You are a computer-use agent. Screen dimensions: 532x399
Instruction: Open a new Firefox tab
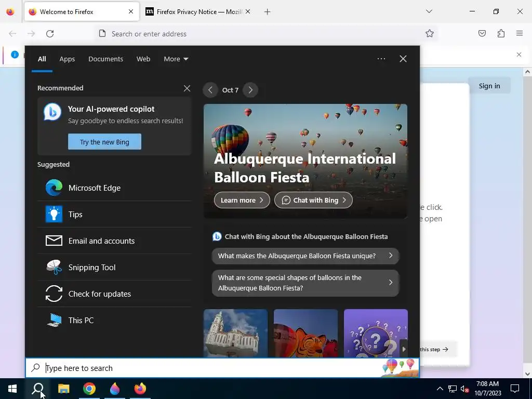pyautogui.click(x=268, y=12)
